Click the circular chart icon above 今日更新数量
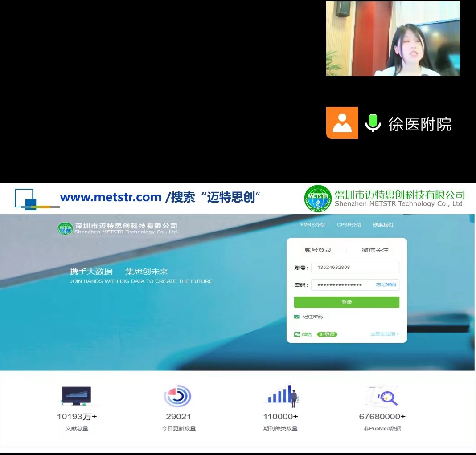This screenshot has width=476, height=455. coord(177,396)
